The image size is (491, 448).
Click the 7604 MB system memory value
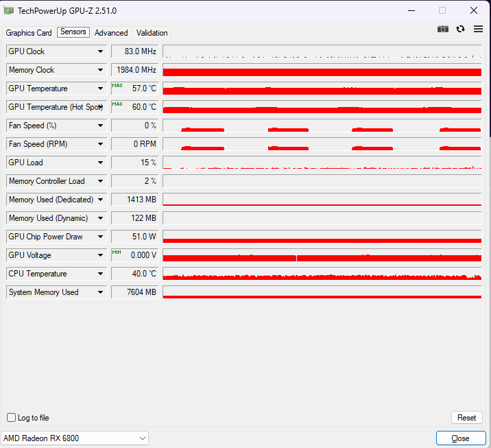click(135, 292)
